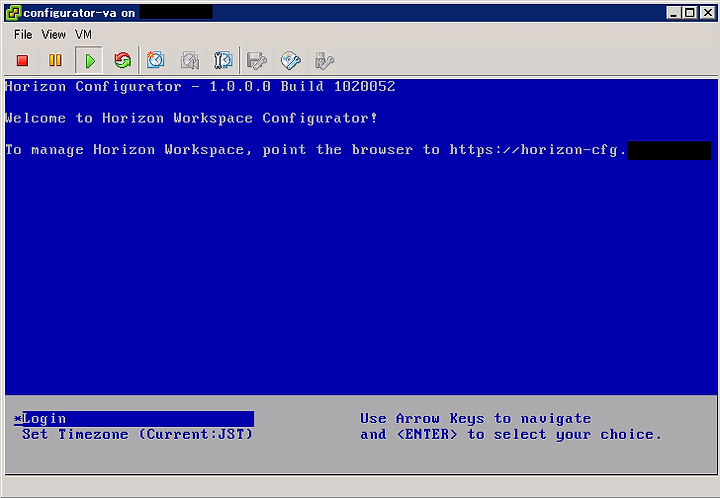
Task: Minimize the configurator-va console window
Action: (674, 13)
